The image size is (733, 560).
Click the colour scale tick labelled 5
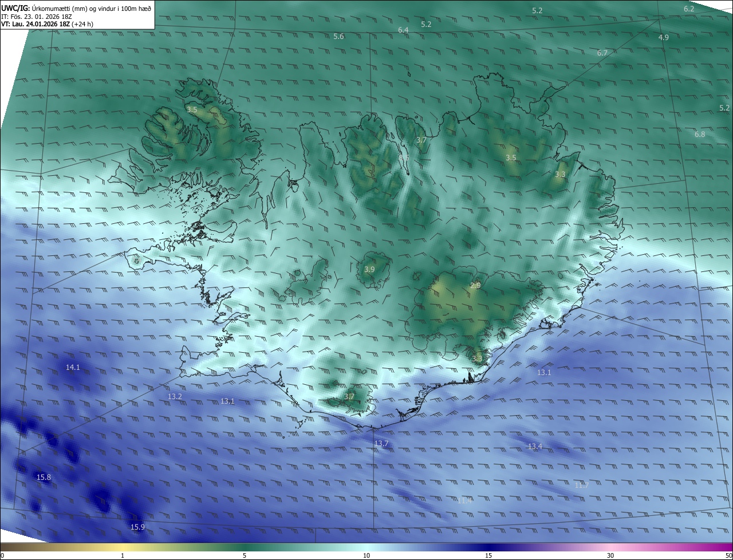245,555
